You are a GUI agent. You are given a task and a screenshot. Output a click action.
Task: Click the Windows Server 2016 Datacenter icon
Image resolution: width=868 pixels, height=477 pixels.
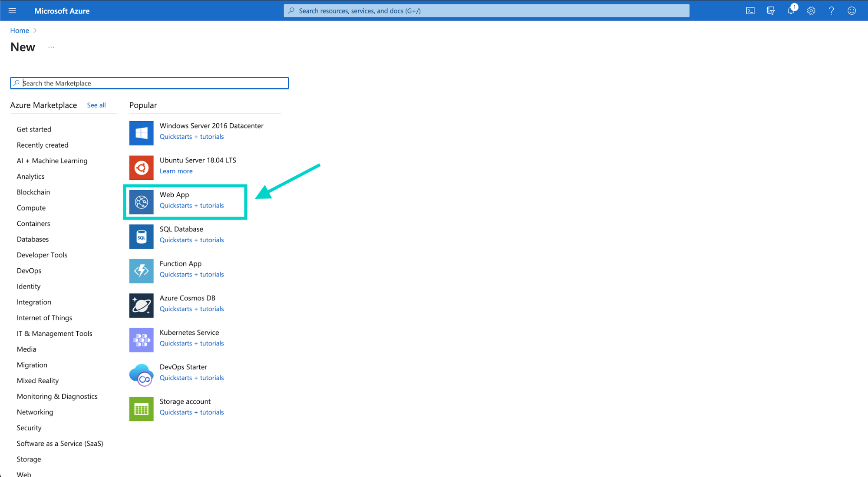point(141,133)
